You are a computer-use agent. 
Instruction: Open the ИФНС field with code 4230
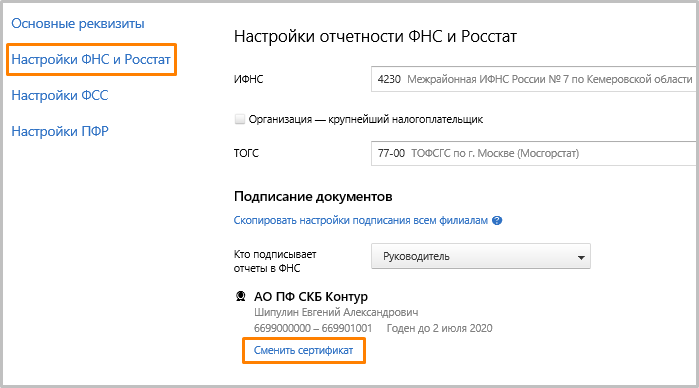[534, 79]
